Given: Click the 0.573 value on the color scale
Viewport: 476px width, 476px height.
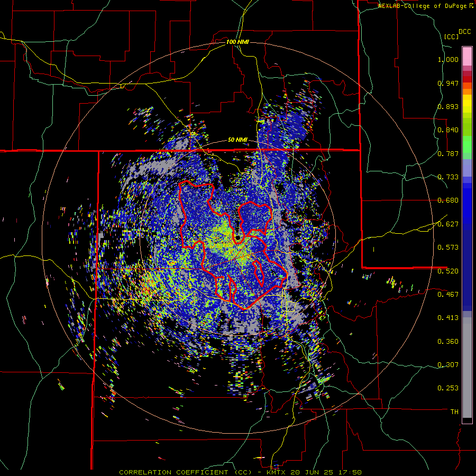Looking at the screenshot, I should [448, 248].
